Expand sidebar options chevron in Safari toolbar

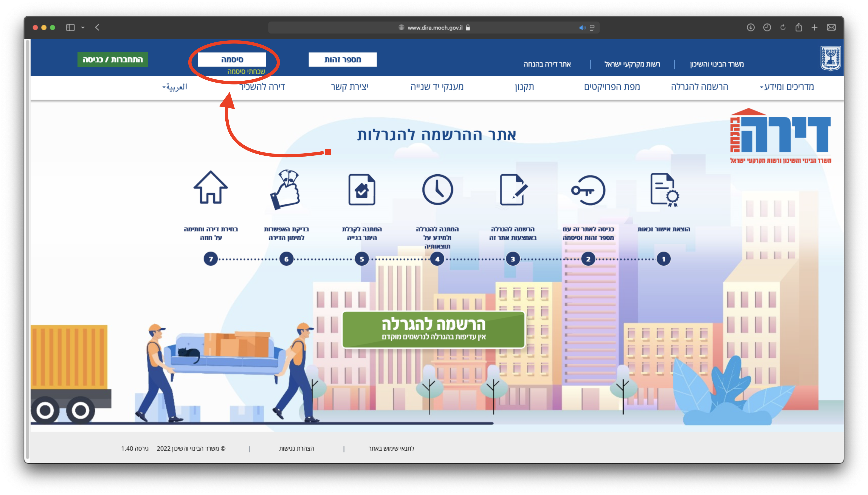tap(83, 28)
